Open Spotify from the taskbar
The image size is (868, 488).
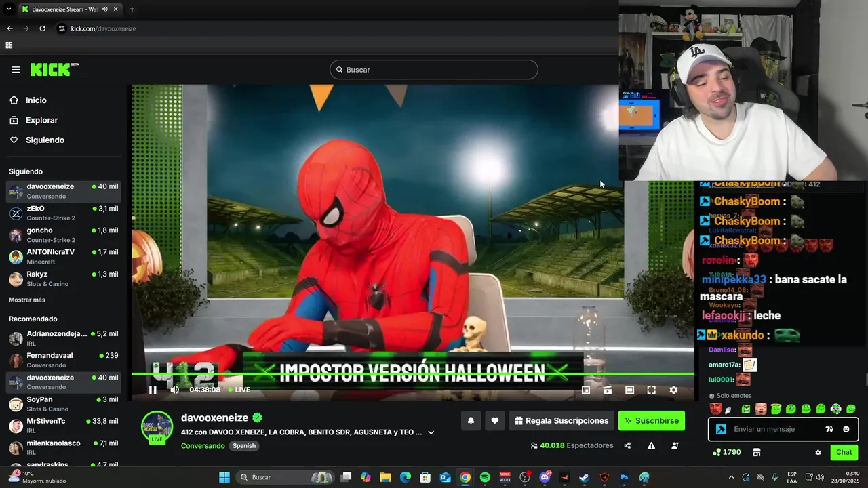[485, 477]
